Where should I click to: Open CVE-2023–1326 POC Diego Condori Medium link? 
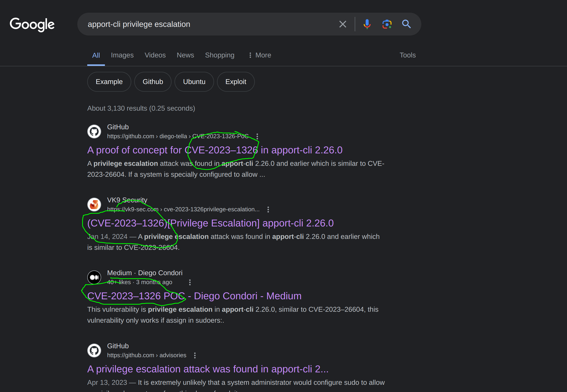point(194,296)
